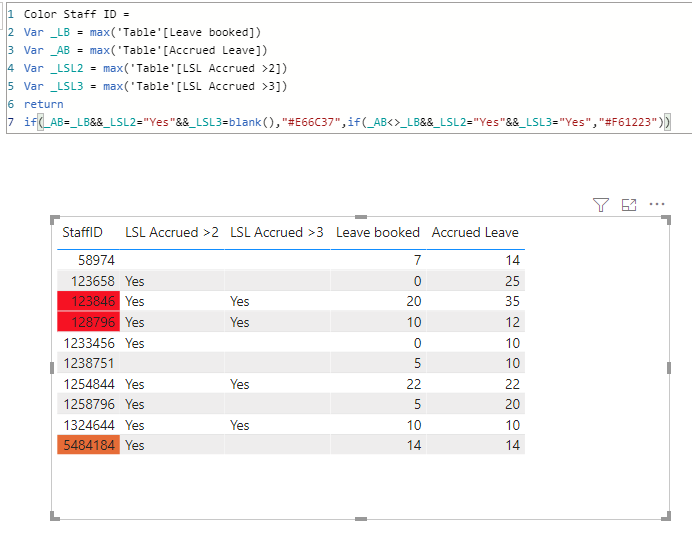
Task: Open the visual's filter icon
Action: (601, 205)
